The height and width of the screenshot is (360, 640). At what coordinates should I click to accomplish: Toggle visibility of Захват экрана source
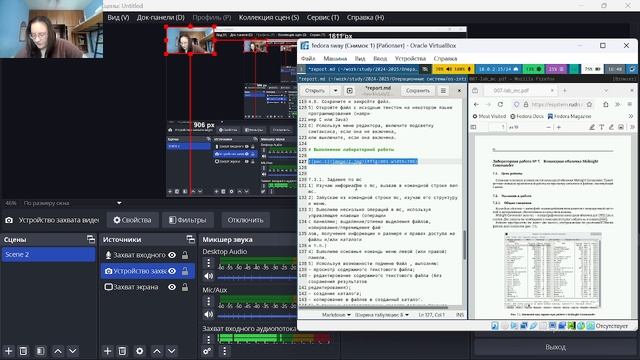(172, 287)
